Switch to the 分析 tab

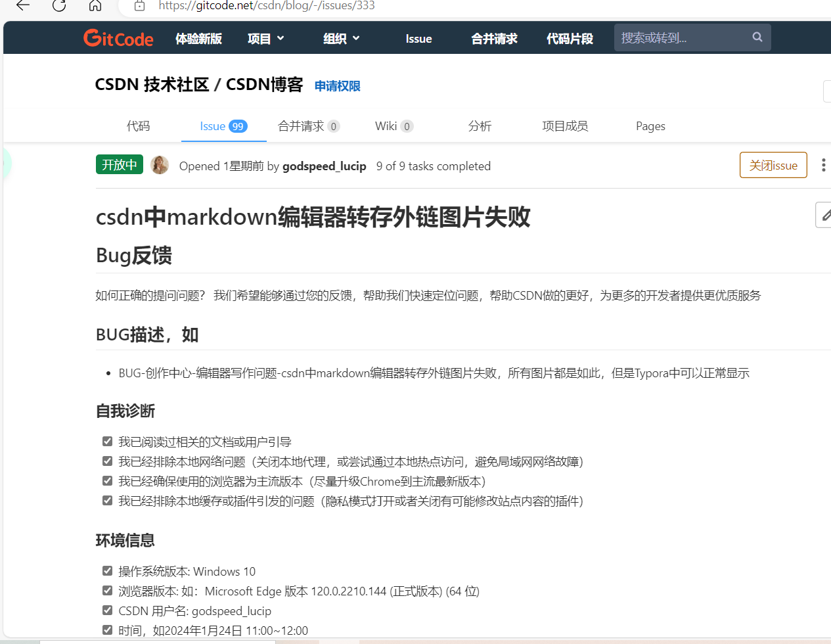[480, 126]
